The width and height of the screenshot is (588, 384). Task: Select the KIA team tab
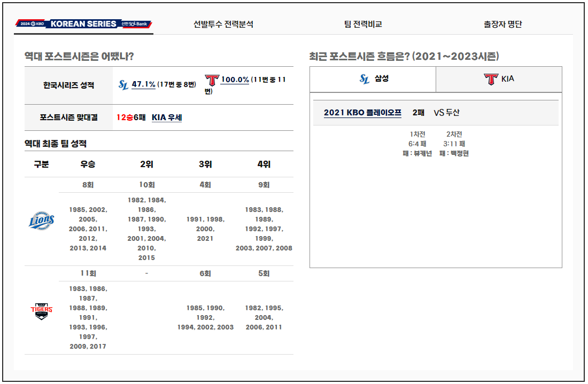click(x=499, y=79)
